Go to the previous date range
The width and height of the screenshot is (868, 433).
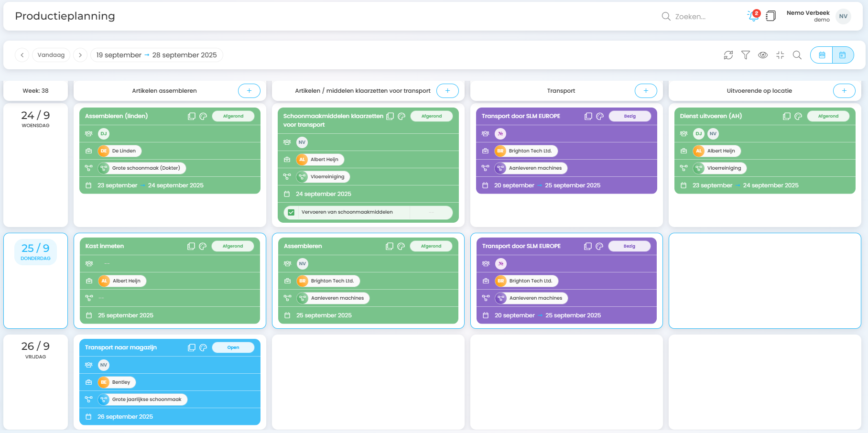pyautogui.click(x=22, y=55)
